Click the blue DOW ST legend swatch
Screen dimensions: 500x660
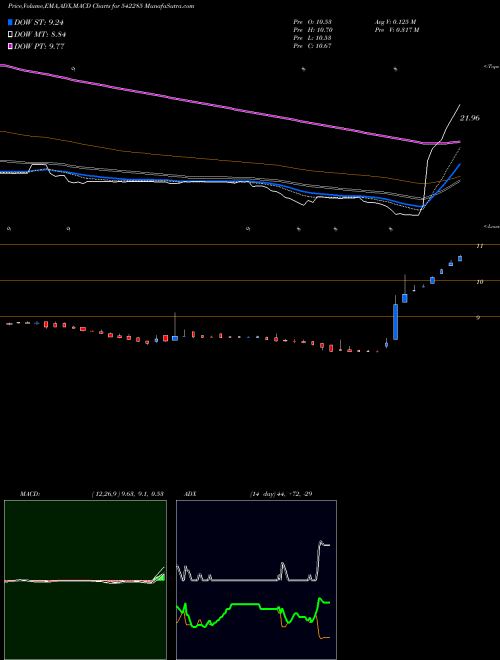coord(10,22)
